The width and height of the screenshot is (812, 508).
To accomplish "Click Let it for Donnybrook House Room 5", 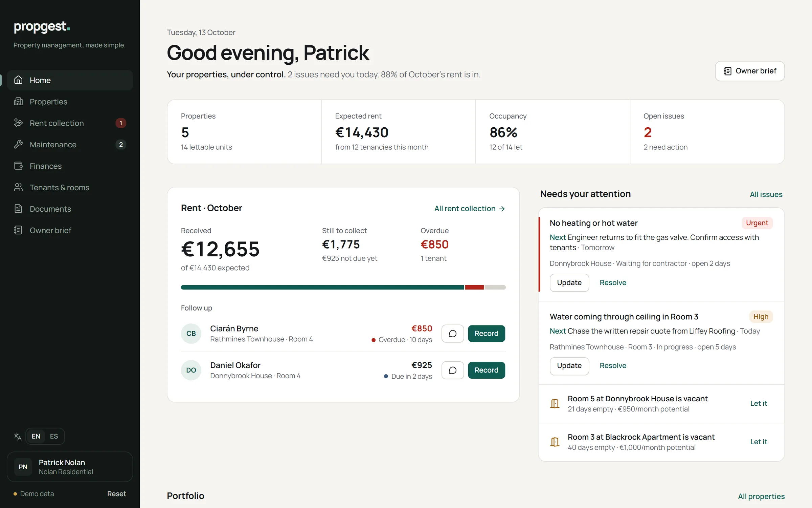I will 759,403.
